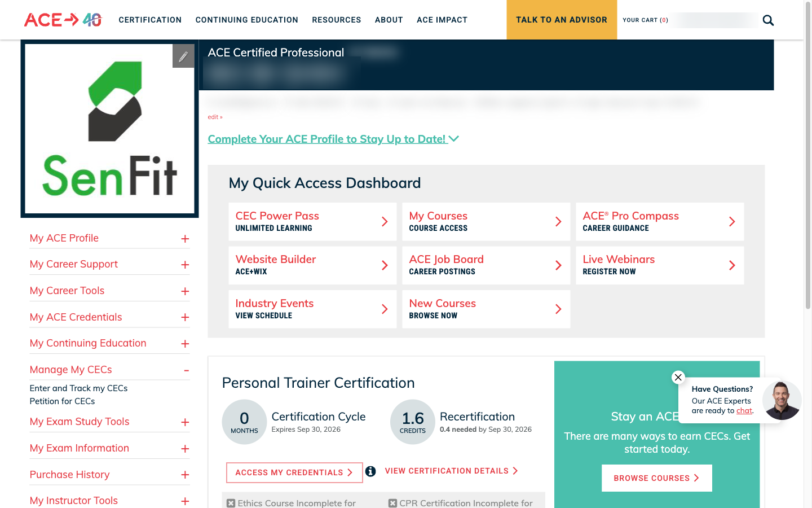Expand the My Career Support section
The width and height of the screenshot is (812, 508).
click(185, 265)
